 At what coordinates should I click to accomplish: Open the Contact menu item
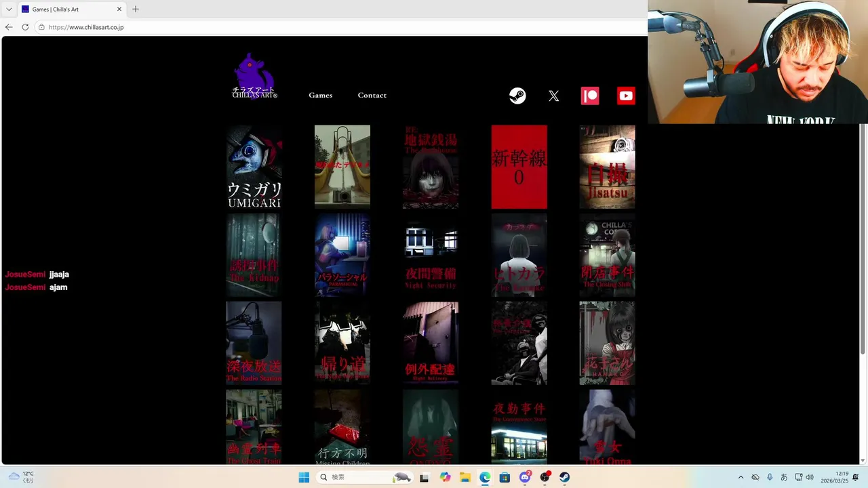[372, 95]
